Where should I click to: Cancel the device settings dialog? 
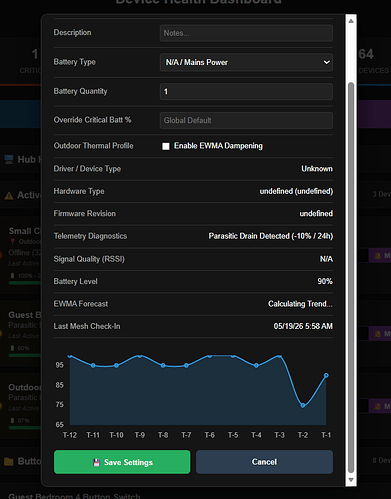point(264,462)
